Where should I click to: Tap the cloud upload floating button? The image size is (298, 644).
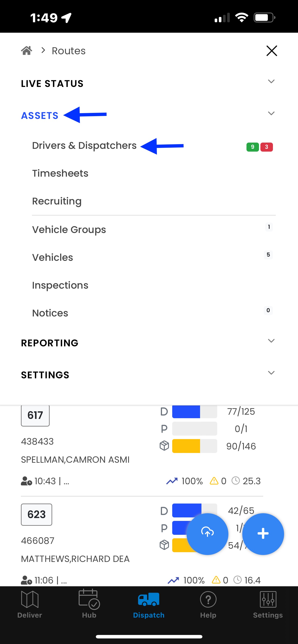pos(207,534)
